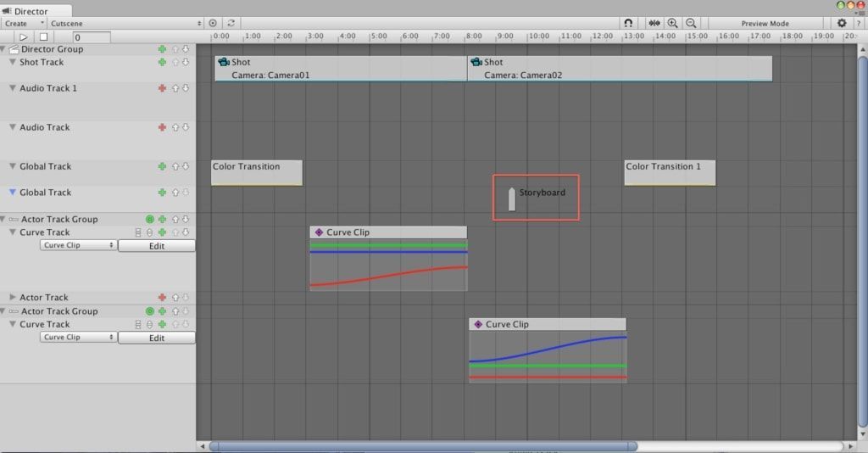
Task: Collapse the Shot Track
Action: coord(12,62)
